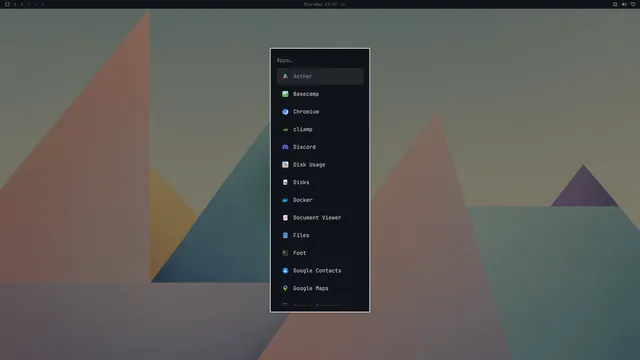Open Docker from the launcher
The width and height of the screenshot is (640, 360).
320,200
